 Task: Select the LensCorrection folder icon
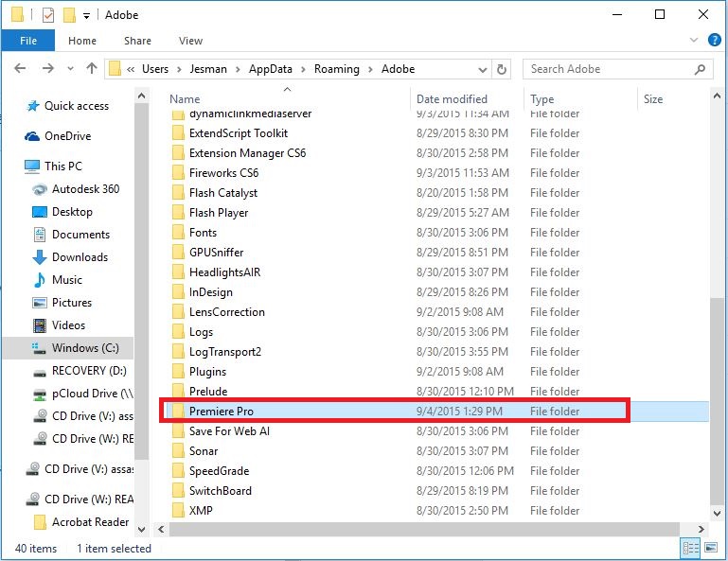point(178,312)
